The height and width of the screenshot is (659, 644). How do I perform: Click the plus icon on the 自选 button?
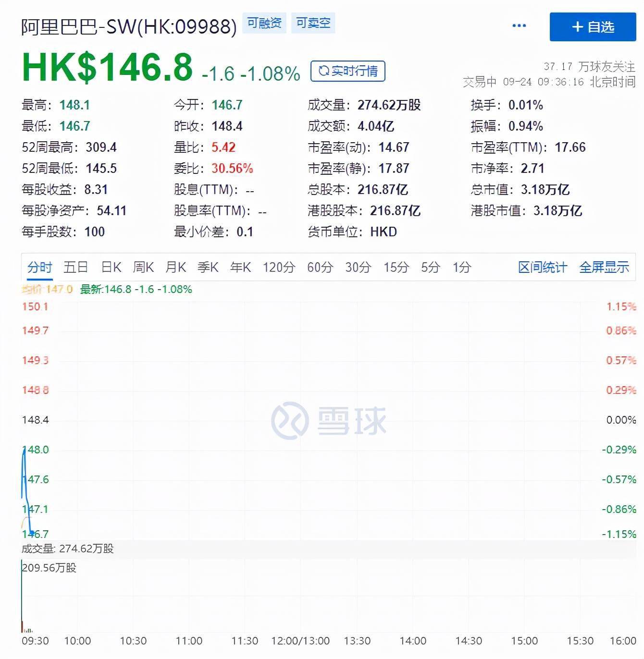pos(578,27)
